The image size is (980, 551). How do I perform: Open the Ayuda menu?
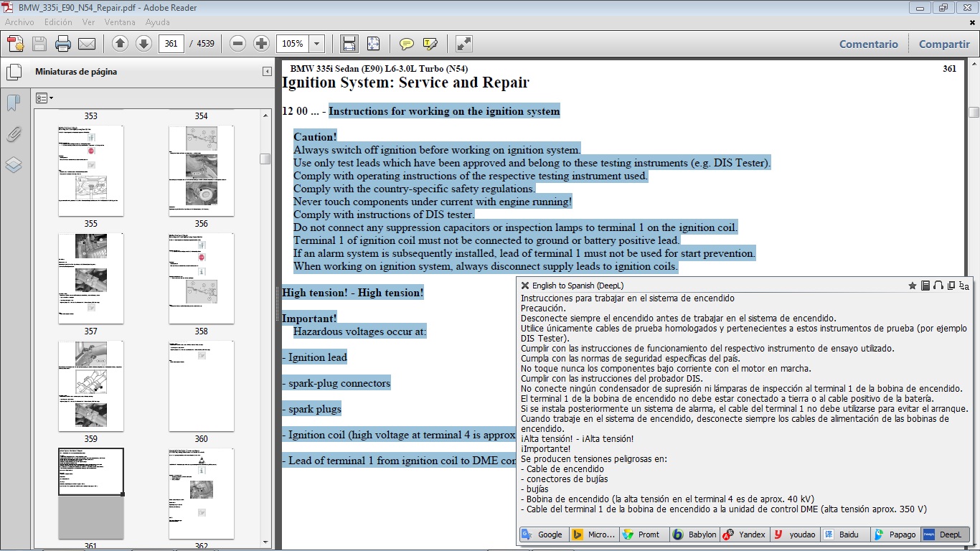click(x=157, y=22)
